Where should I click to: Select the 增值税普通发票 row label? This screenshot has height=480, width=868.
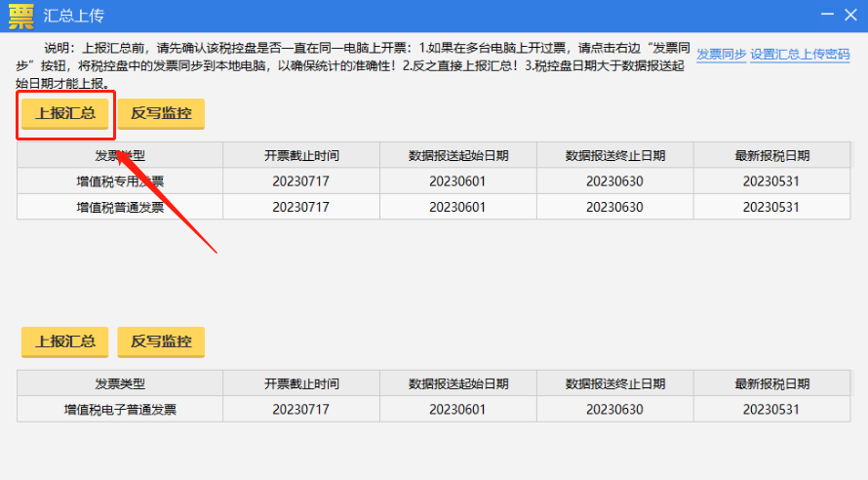pyautogui.click(x=120, y=208)
